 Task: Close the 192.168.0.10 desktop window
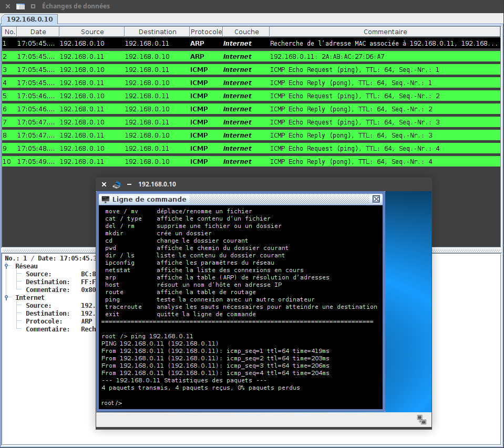tap(104, 184)
